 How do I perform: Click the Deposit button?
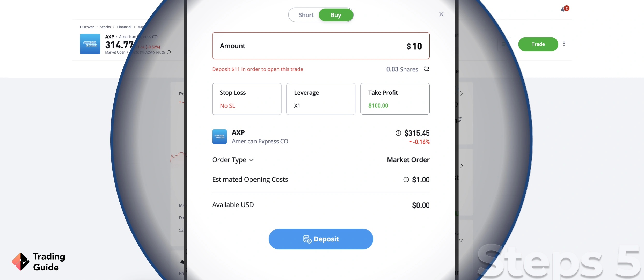click(x=321, y=239)
